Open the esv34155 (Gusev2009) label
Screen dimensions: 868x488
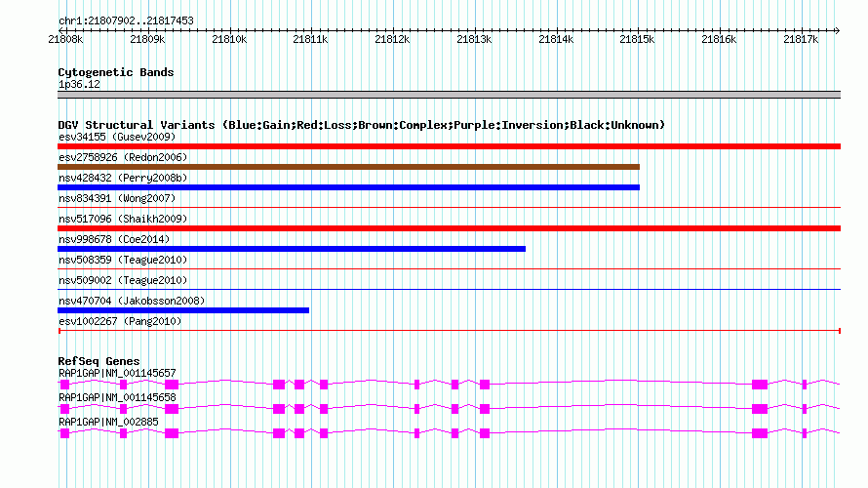coord(117,137)
